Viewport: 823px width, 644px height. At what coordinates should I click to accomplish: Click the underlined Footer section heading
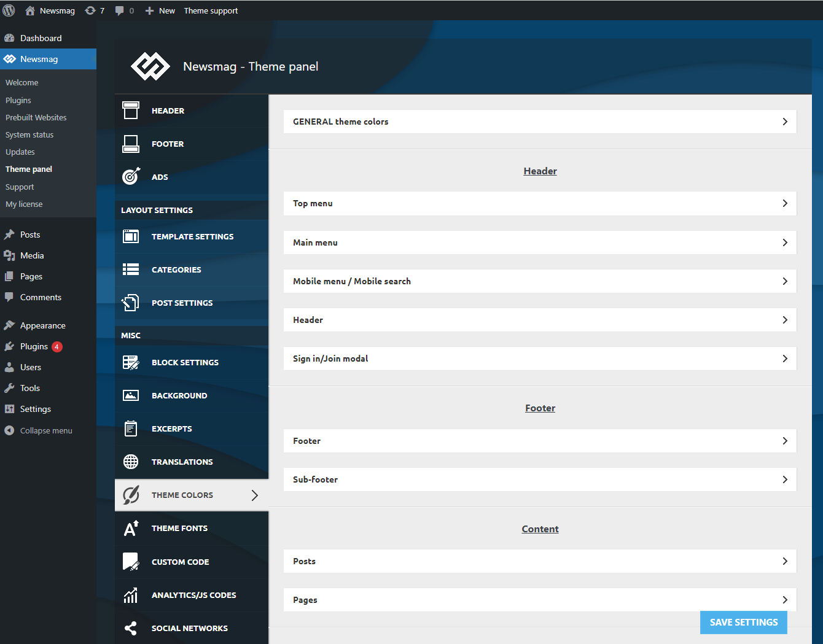point(540,408)
